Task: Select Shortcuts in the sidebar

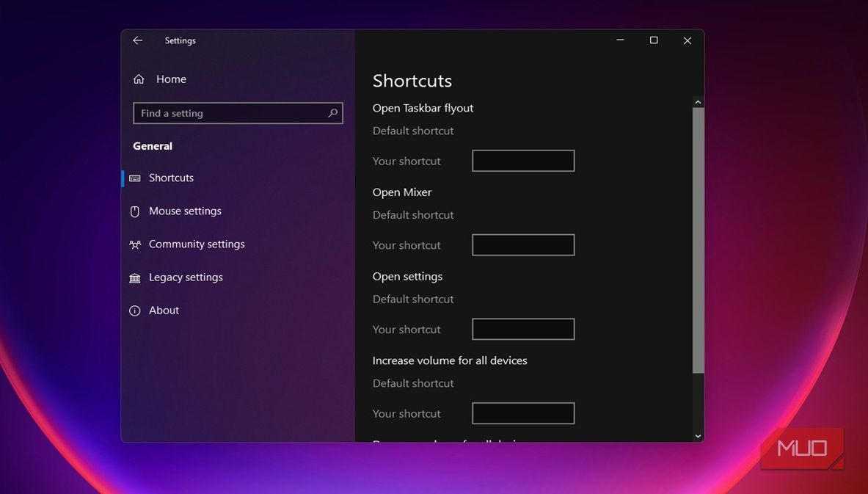Action: pyautogui.click(x=171, y=178)
